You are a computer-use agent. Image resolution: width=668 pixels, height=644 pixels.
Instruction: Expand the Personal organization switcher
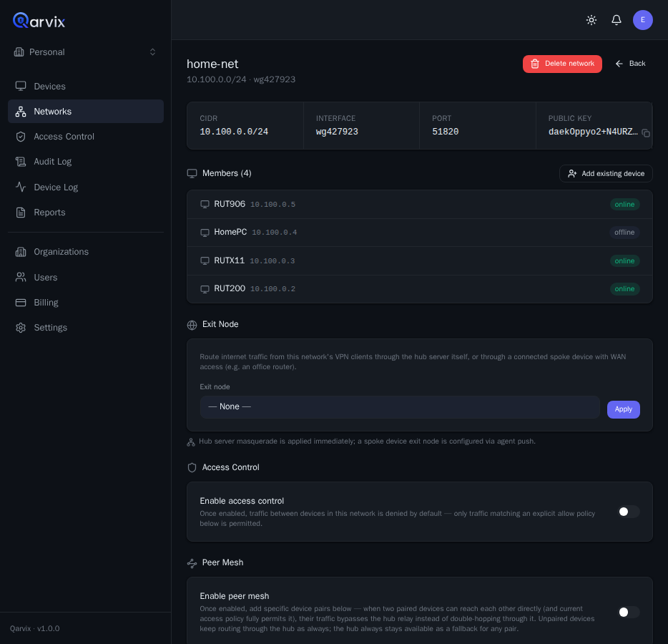pyautogui.click(x=86, y=52)
